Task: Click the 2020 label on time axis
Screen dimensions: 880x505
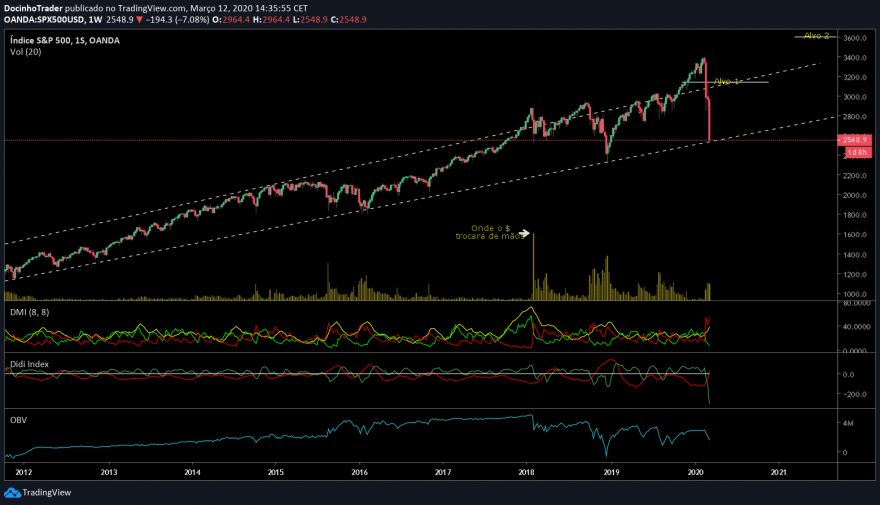Action: [696, 472]
